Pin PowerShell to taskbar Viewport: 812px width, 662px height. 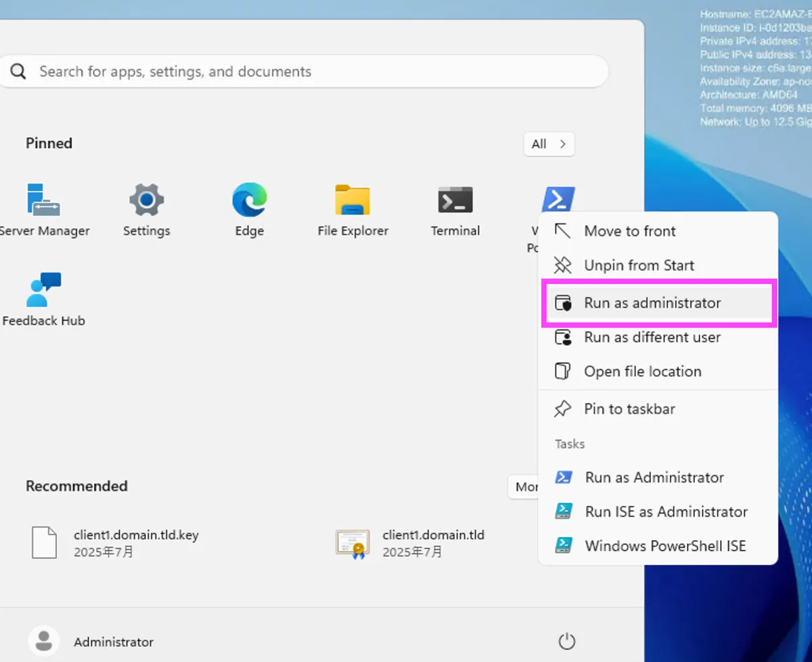629,409
